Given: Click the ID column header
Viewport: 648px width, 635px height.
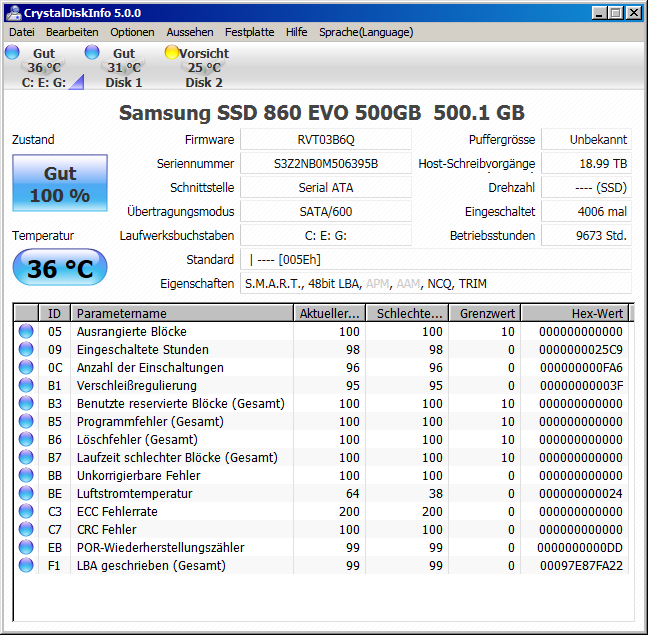Looking at the screenshot, I should [55, 313].
